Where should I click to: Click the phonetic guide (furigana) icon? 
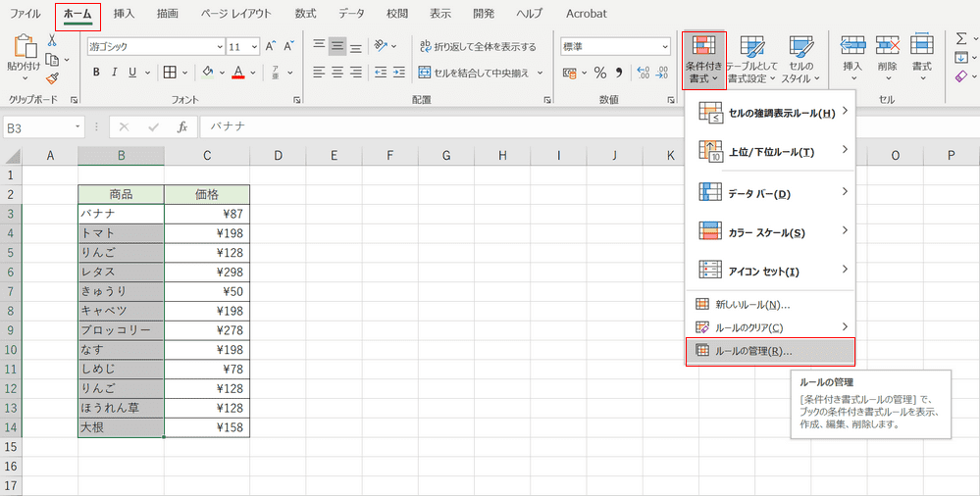click(276, 73)
